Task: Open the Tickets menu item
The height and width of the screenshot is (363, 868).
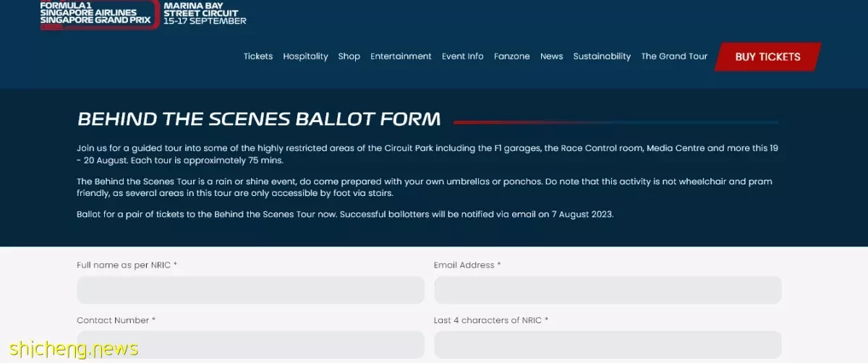Action: pyautogui.click(x=258, y=56)
